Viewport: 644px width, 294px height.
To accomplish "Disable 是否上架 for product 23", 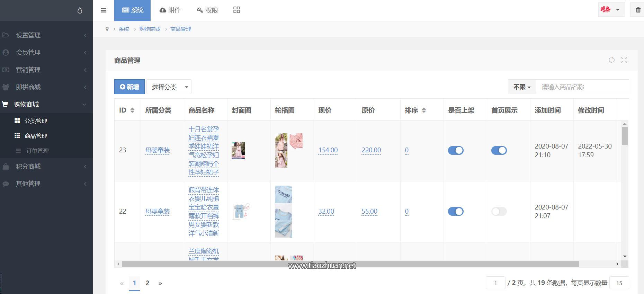I will (456, 150).
